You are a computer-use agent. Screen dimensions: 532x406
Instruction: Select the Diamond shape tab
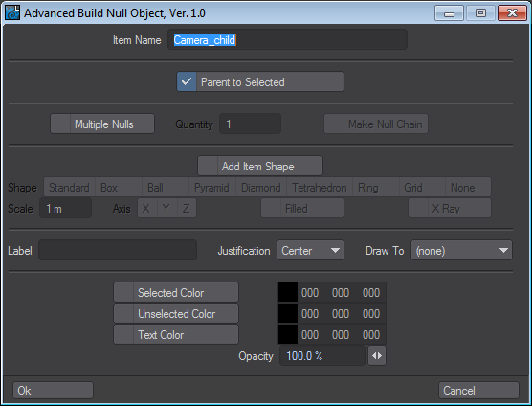pos(261,188)
